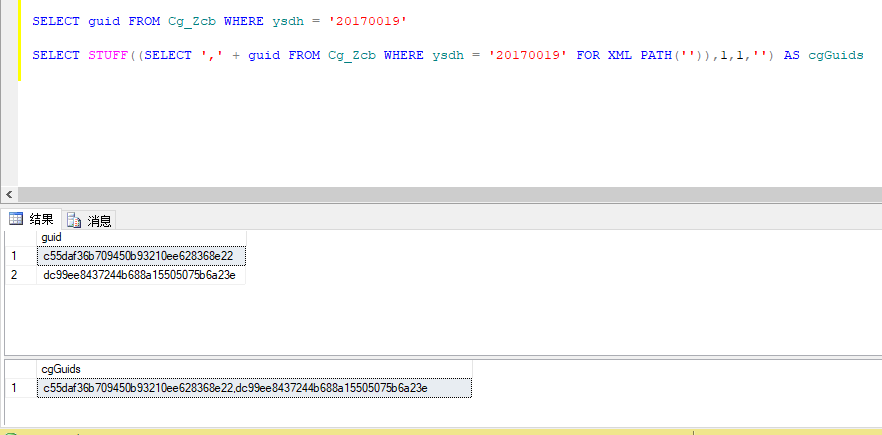Click the editor horizontal scrollbar track
Image resolution: width=882 pixels, height=435 pixels.
click(449, 195)
